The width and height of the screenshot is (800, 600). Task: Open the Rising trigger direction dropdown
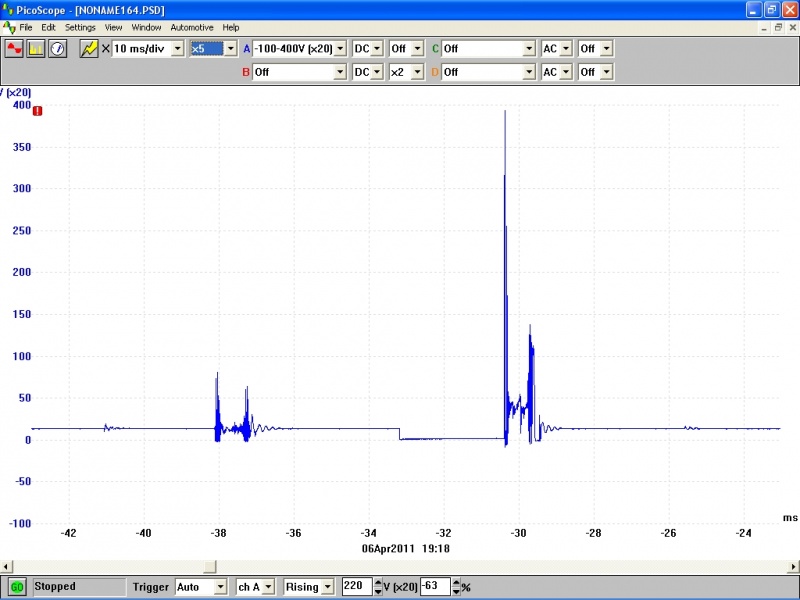[328, 587]
